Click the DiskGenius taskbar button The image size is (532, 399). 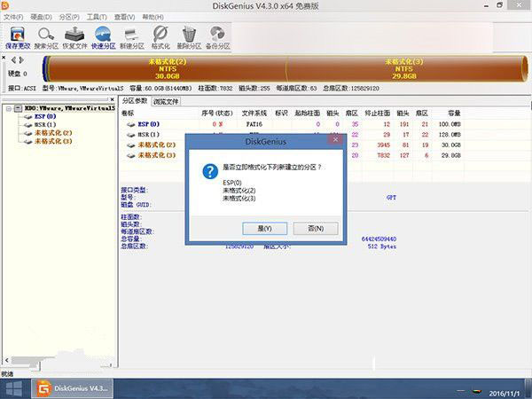pyautogui.click(x=73, y=389)
